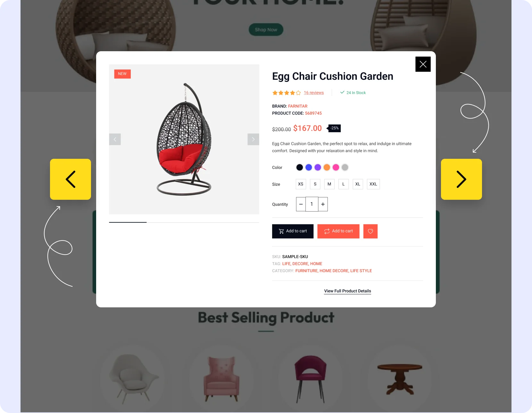The height and width of the screenshot is (413, 532).
Task: Open the 16 reviews link
Action: pyautogui.click(x=314, y=93)
